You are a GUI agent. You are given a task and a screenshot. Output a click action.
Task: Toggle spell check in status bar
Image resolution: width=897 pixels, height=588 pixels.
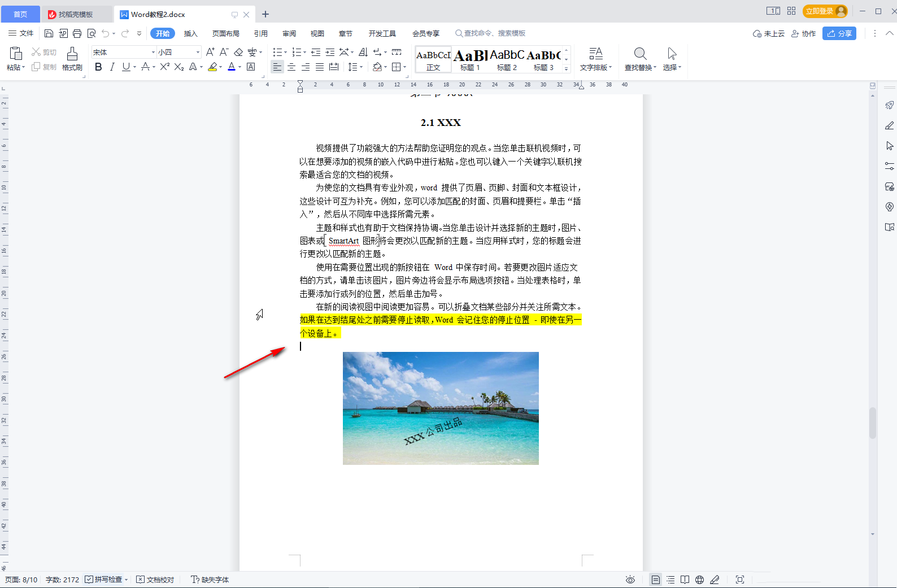(x=104, y=580)
